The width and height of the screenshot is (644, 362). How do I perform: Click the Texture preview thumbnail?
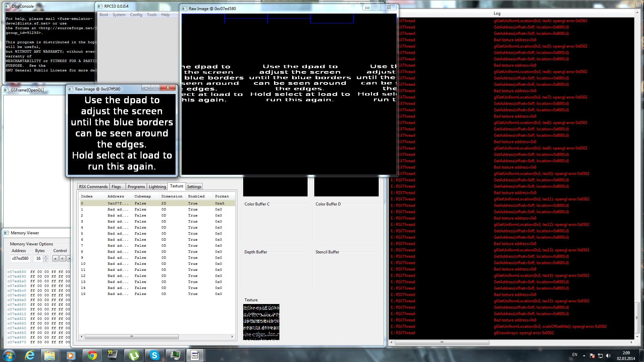coord(261,322)
